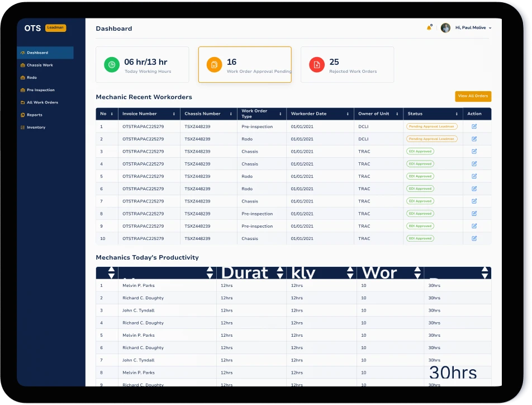Sort by Workorder Date column header
The image size is (532, 405).
320,114
